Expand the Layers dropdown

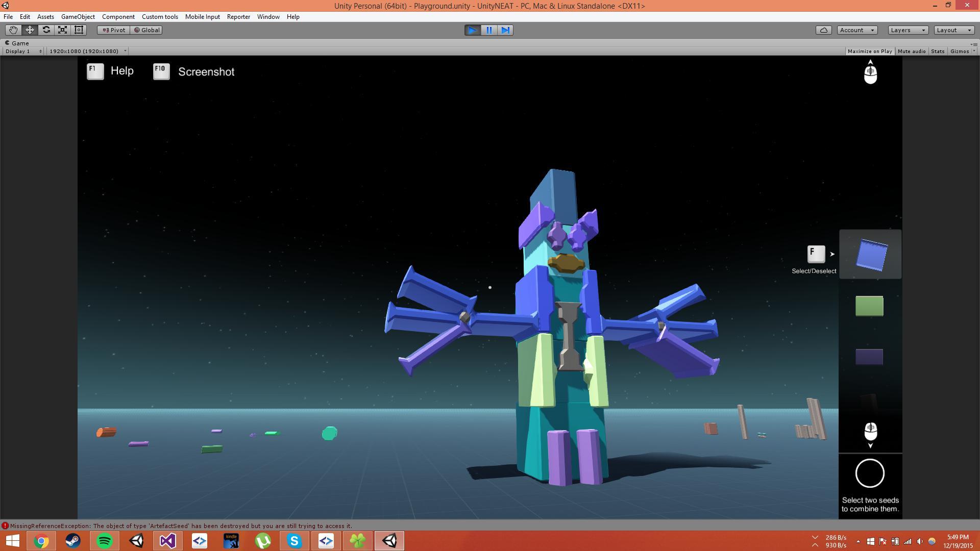[x=908, y=30]
